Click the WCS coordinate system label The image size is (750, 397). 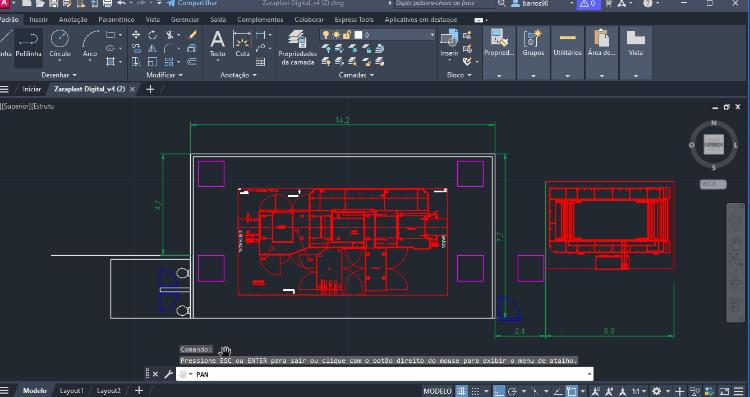(x=713, y=184)
